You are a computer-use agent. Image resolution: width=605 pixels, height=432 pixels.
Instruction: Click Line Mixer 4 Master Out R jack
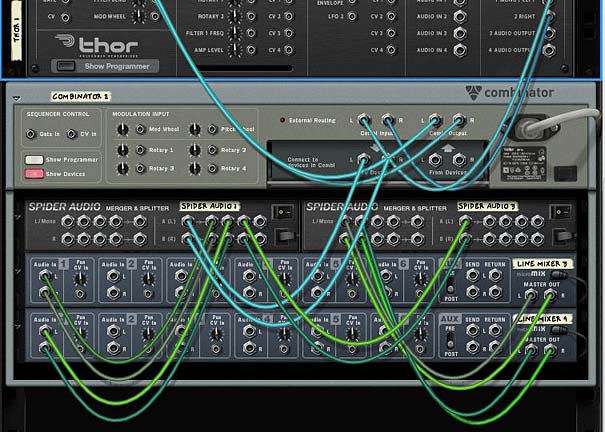550,350
